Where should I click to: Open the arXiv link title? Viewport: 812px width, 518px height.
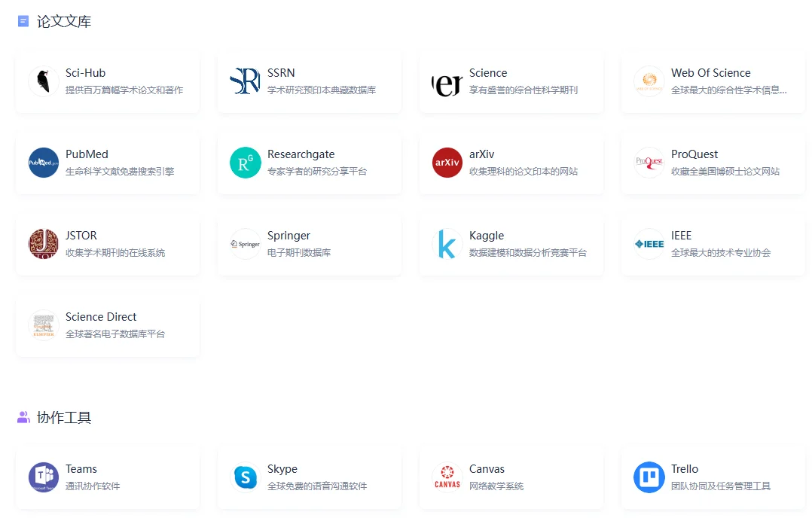(481, 154)
